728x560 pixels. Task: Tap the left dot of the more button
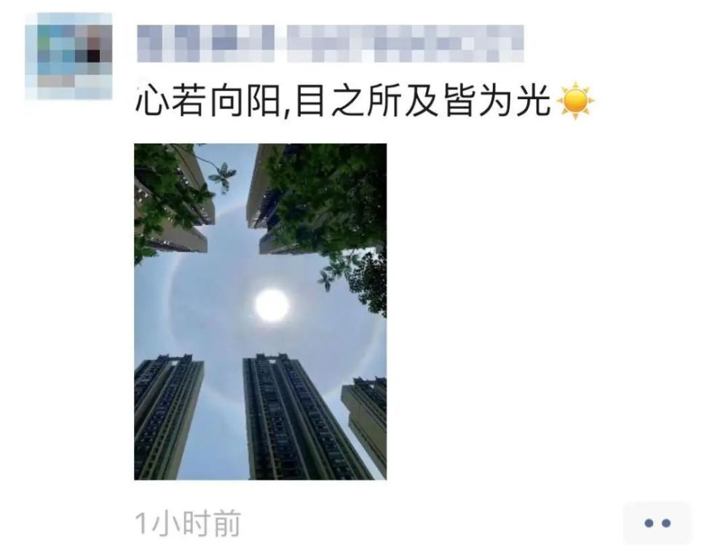(x=649, y=524)
